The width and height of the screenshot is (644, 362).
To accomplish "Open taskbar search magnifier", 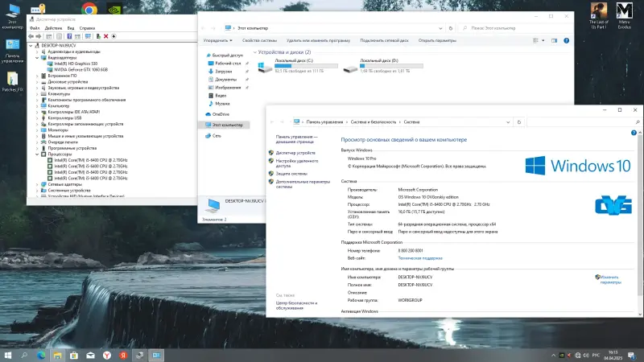I will click(24, 356).
